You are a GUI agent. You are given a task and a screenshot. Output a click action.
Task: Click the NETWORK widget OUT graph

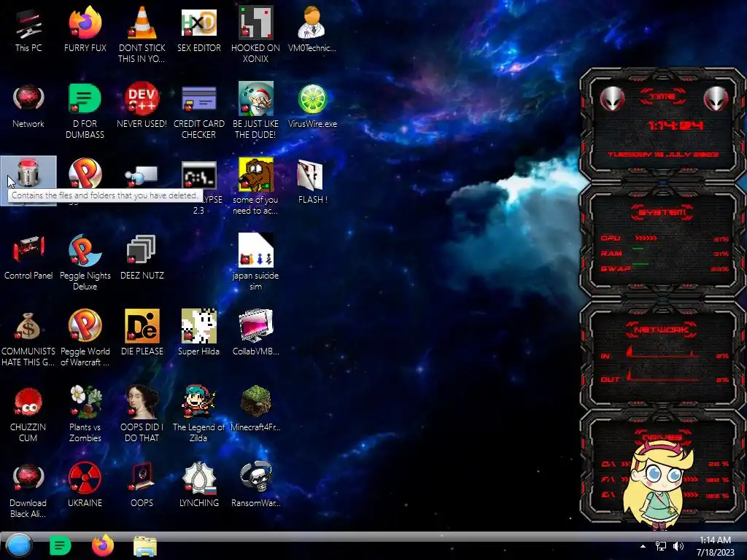(x=661, y=376)
